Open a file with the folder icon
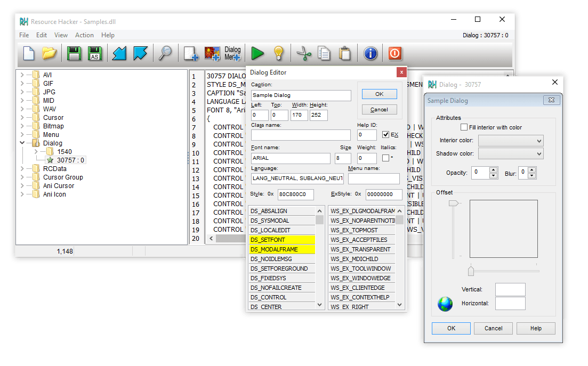588x366 pixels. (x=49, y=54)
